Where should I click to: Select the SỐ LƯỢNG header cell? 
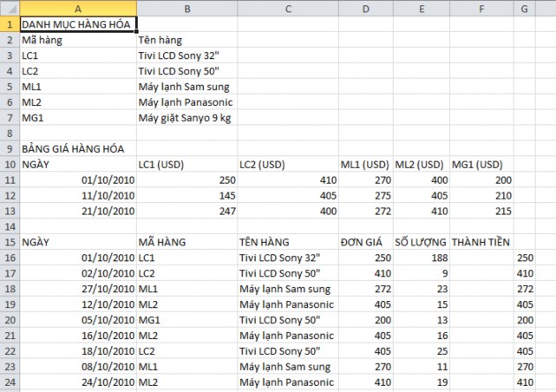click(x=421, y=242)
